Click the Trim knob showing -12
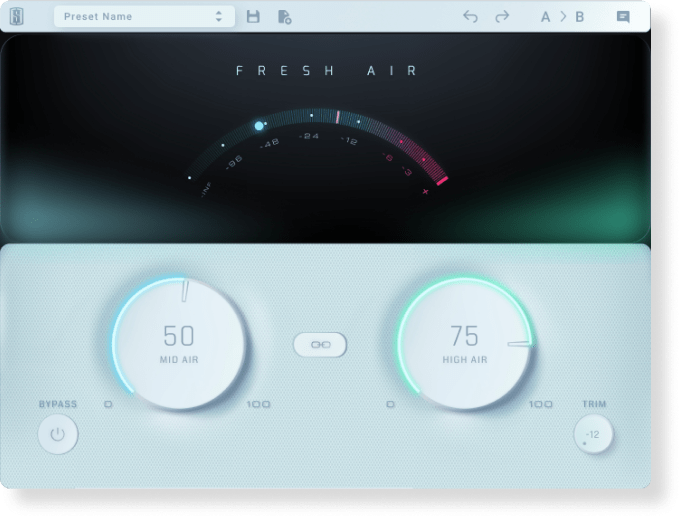 [593, 435]
